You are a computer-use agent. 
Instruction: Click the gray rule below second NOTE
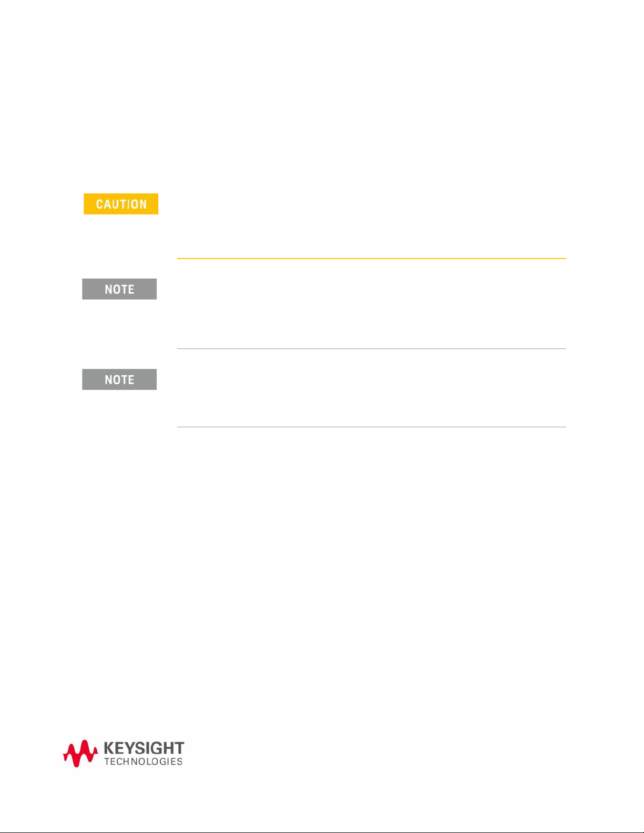(x=371, y=427)
